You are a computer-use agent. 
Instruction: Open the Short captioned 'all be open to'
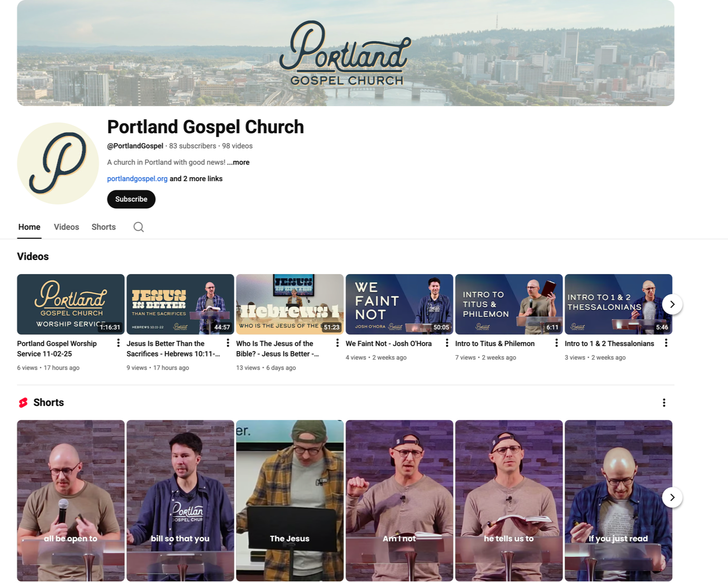(71, 501)
